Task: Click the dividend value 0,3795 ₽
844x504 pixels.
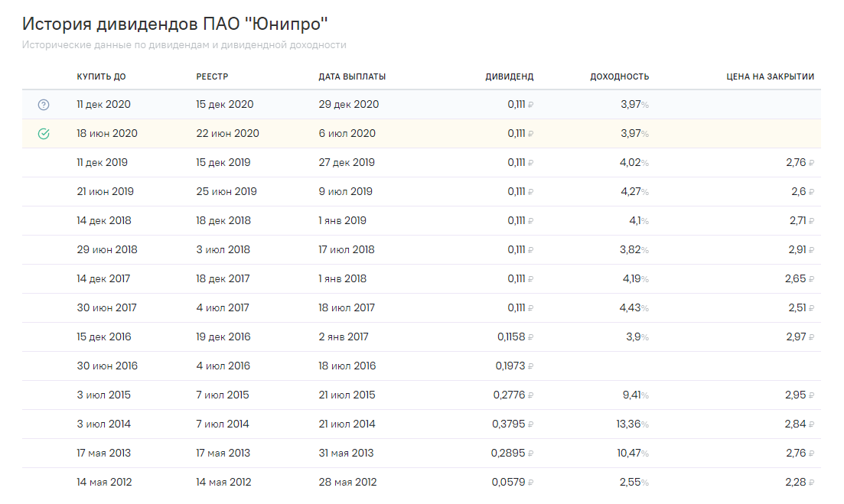Action: (x=513, y=424)
